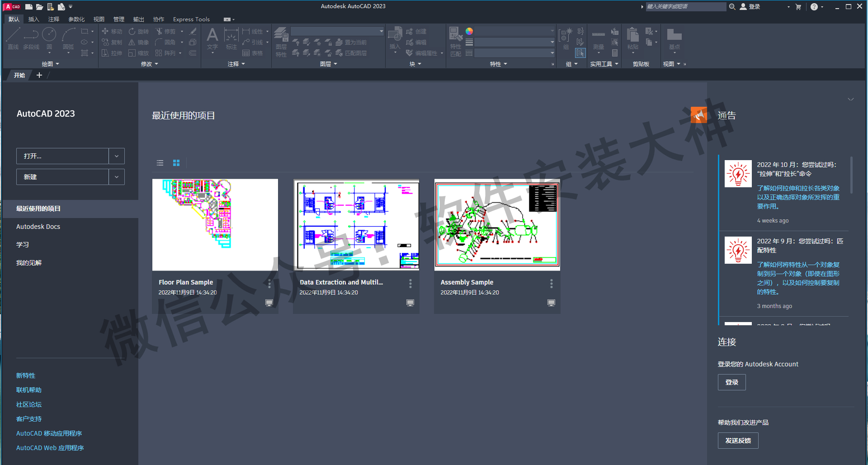Open the AutoCAD Web 应用程序 link
The height and width of the screenshot is (465, 868).
pyautogui.click(x=50, y=448)
